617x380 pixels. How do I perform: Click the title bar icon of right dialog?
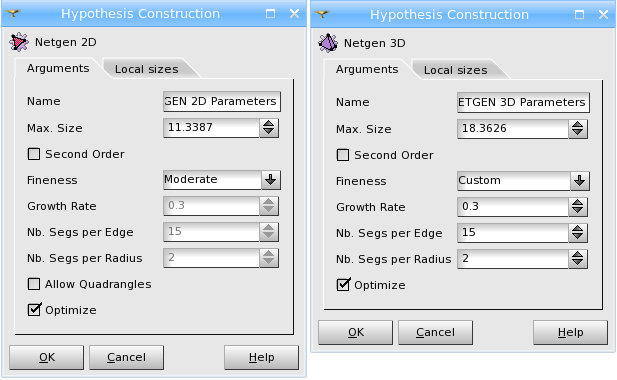point(322,15)
